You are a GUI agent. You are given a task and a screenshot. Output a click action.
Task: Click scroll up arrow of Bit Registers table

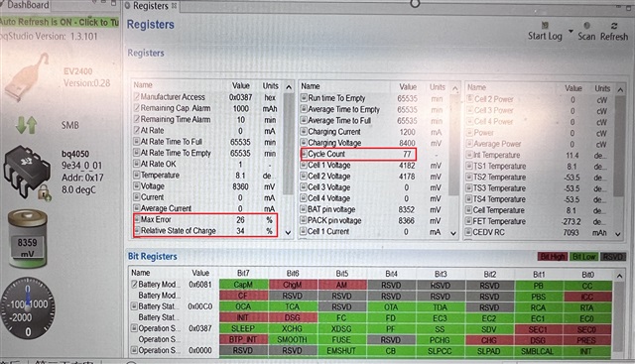point(619,276)
